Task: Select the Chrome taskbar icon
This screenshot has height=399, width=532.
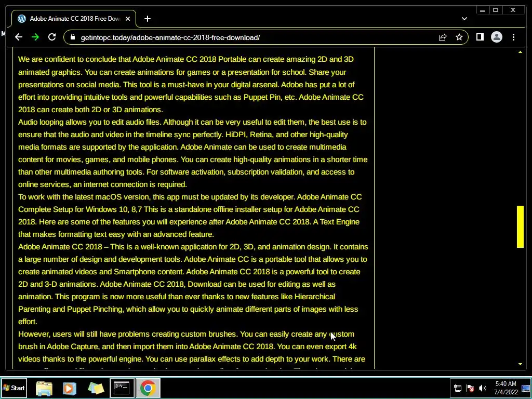Action: (x=148, y=388)
